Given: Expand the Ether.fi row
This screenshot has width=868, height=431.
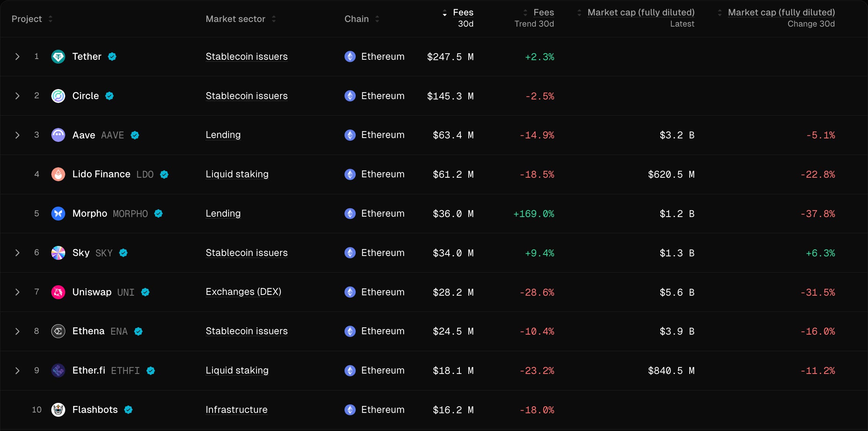Looking at the screenshot, I should [17, 370].
